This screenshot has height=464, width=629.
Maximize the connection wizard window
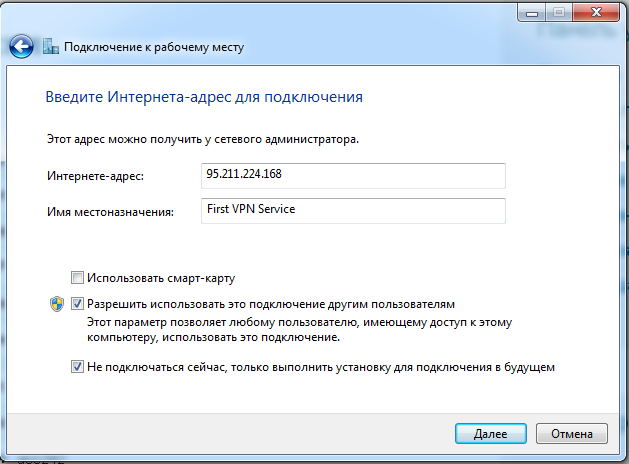(557, 13)
